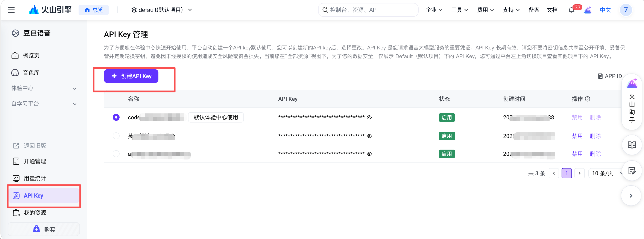
Task: Click the 启用 status in 英 row
Action: click(447, 136)
